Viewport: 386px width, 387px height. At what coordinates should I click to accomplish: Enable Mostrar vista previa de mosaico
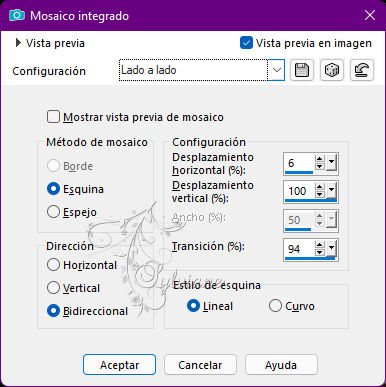point(53,117)
